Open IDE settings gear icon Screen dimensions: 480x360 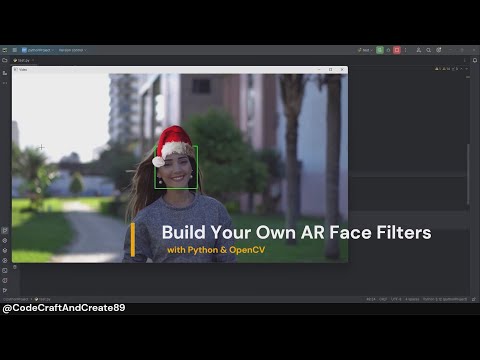(x=439, y=50)
